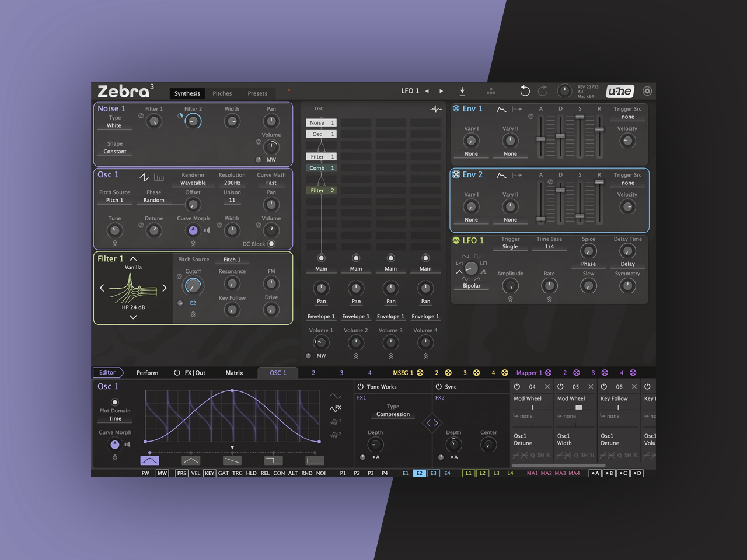Open the Tone Works Type Compression dropdown
The width and height of the screenshot is (747, 560).
[x=393, y=414]
